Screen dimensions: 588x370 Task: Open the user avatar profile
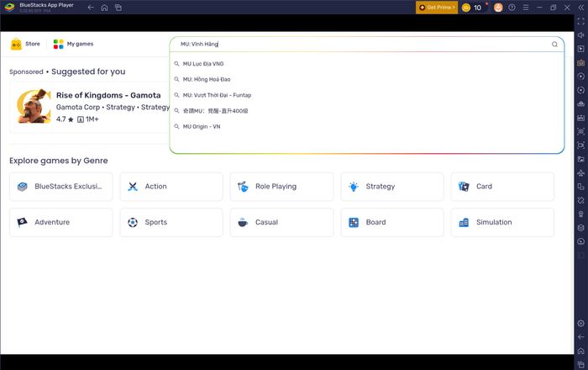pos(498,8)
